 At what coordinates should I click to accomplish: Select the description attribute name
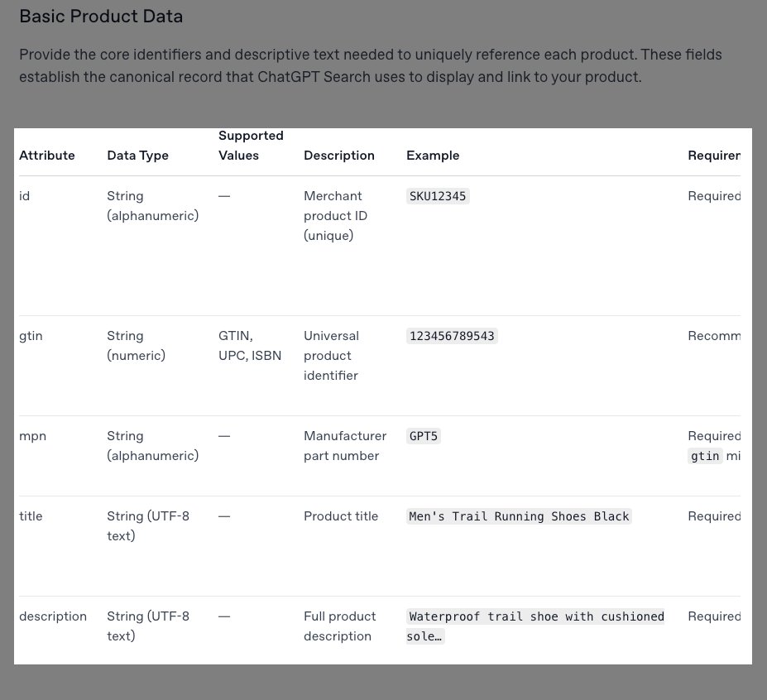pos(52,616)
